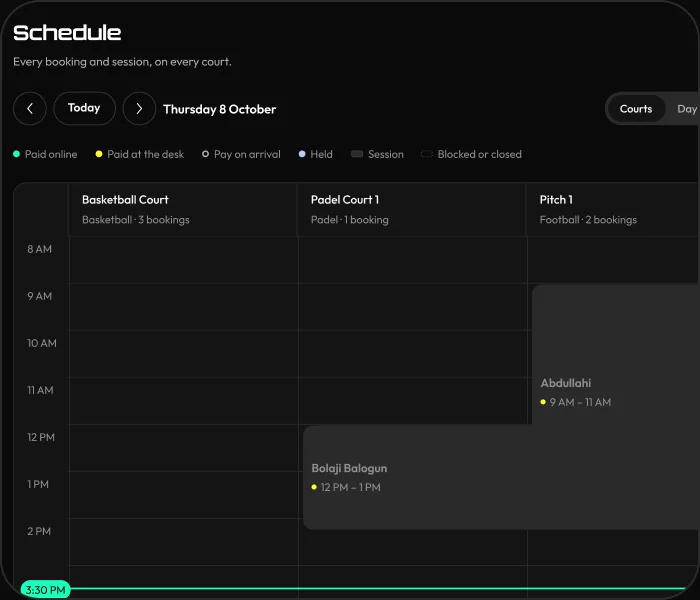Jump to Today in the schedule
The image size is (700, 600).
[84, 108]
